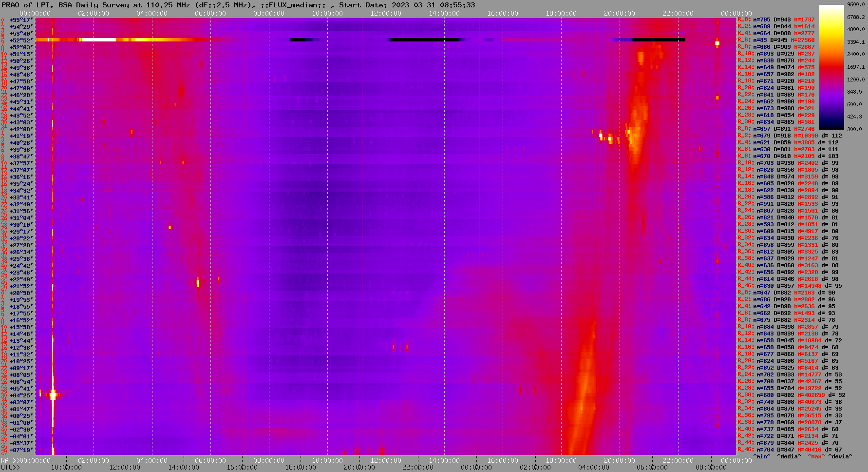The height and width of the screenshot is (472, 868).
Task: Click the color scale value 9600.0
Action: (856, 4)
